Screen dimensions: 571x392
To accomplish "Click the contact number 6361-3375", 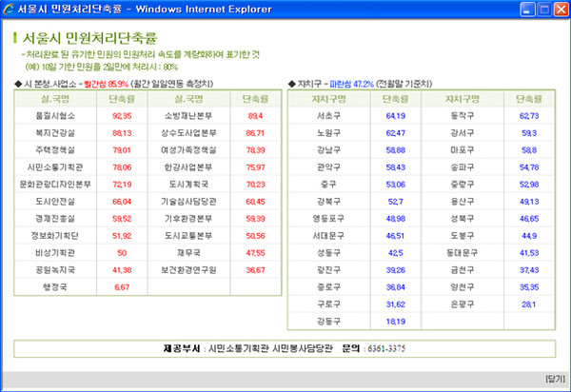I will [386, 348].
